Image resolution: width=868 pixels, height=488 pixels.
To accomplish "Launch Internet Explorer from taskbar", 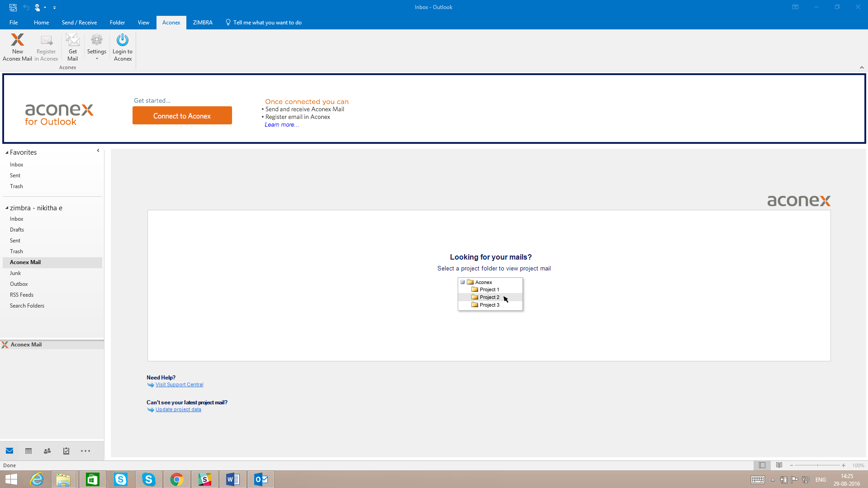I will [x=37, y=479].
